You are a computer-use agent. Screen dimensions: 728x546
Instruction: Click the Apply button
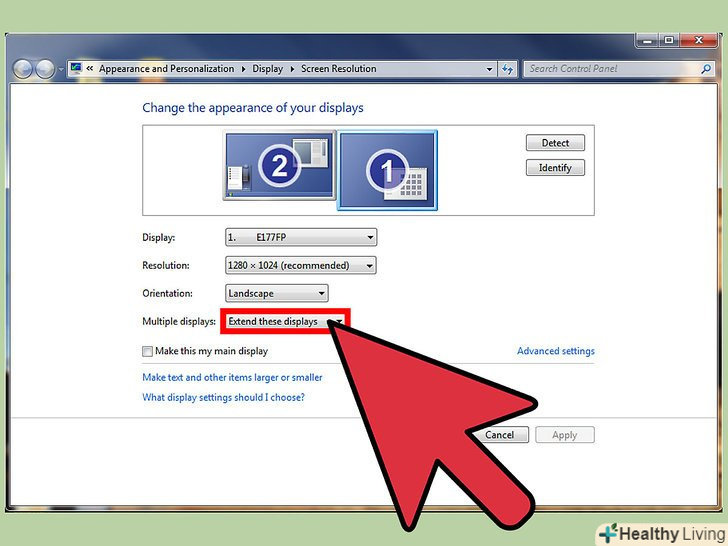point(565,435)
